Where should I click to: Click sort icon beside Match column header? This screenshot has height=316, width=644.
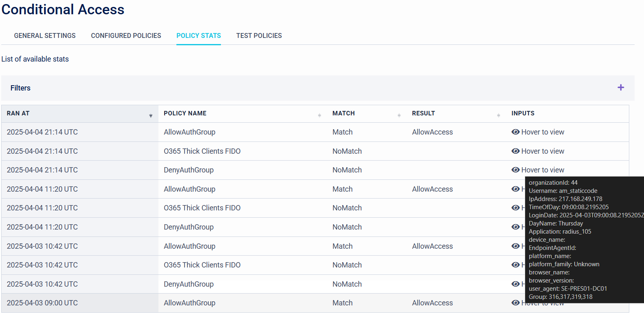click(399, 115)
